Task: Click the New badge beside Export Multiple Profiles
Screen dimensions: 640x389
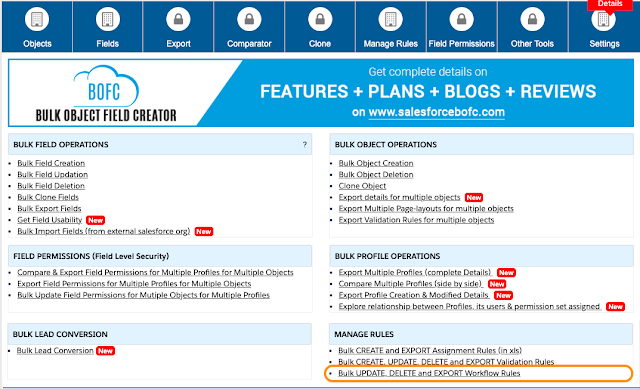Action: 506,273
